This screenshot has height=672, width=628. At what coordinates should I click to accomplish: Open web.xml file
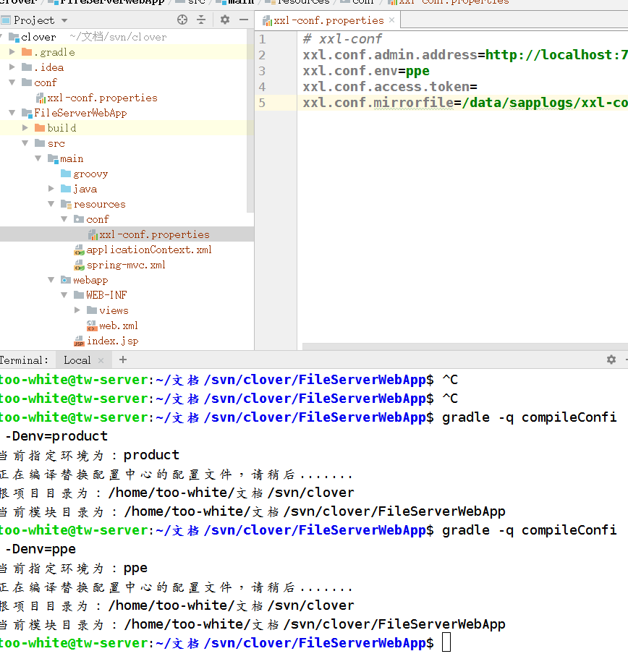(x=119, y=326)
